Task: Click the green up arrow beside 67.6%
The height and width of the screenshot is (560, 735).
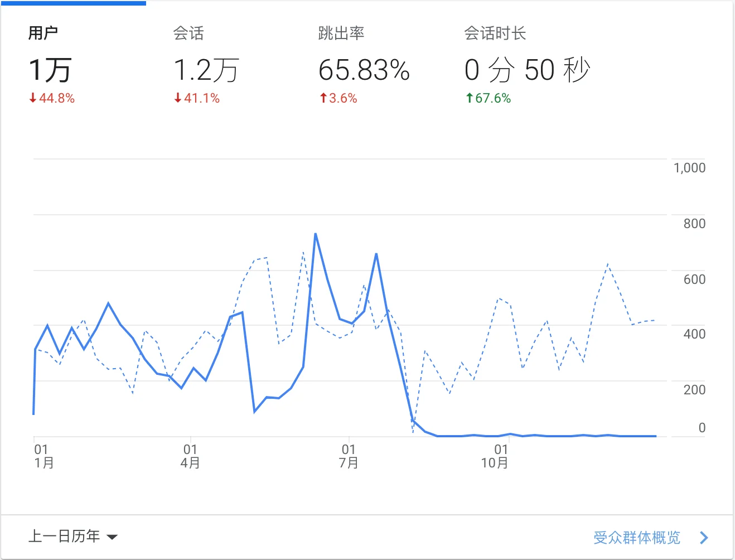Action: click(470, 98)
